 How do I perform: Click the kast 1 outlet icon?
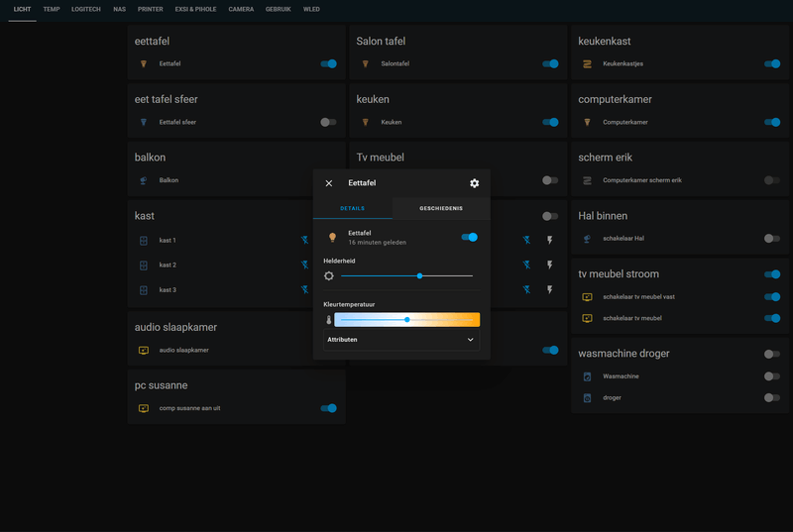144,241
